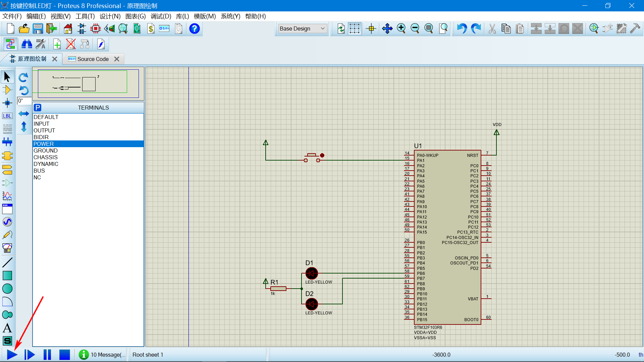Click the simulation pause button
644x362 pixels.
tap(47, 355)
